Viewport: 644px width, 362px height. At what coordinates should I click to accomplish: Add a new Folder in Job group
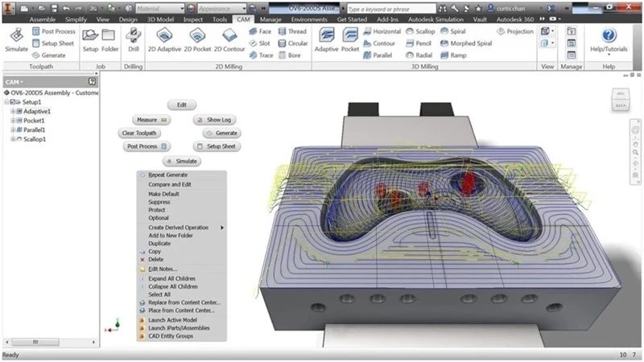pos(109,39)
